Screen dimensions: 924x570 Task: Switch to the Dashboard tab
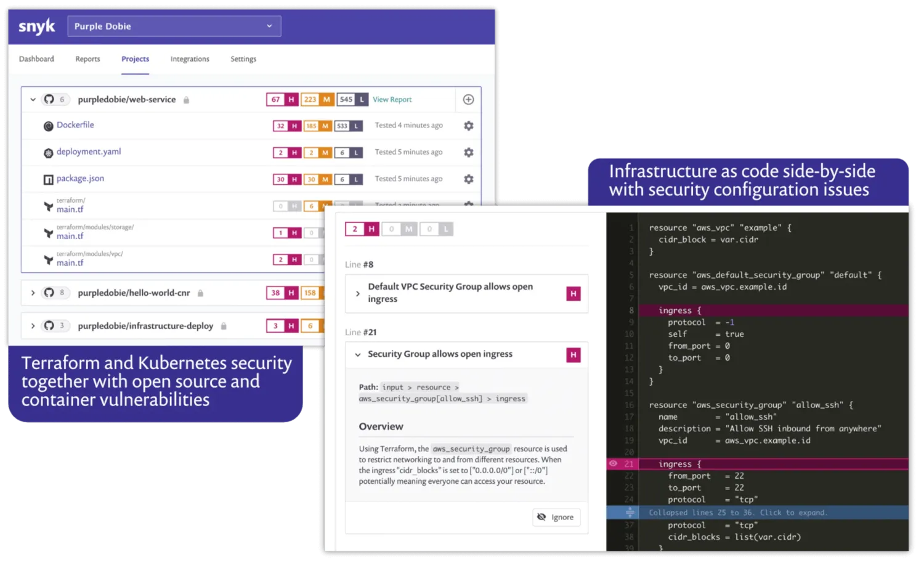click(36, 59)
